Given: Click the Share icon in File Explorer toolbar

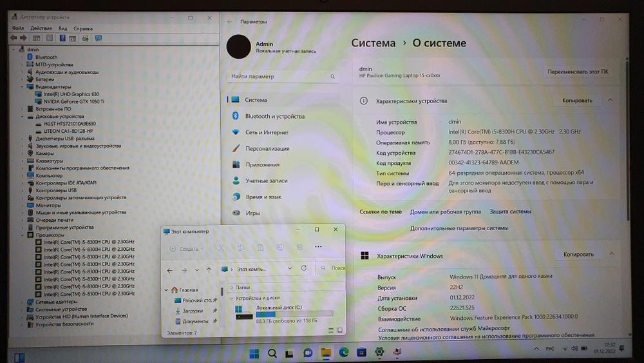Looking at the screenshot, I should coord(300,247).
